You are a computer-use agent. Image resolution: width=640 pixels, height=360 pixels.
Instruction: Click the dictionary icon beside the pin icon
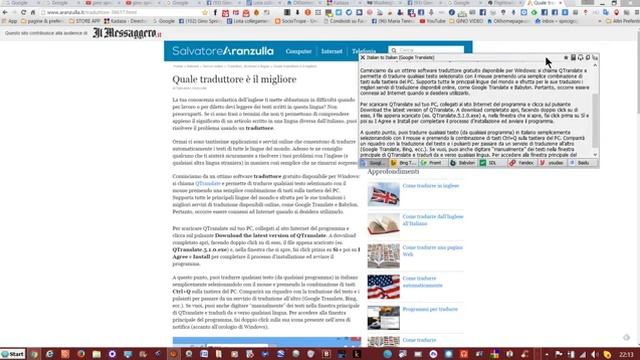(x=573, y=58)
